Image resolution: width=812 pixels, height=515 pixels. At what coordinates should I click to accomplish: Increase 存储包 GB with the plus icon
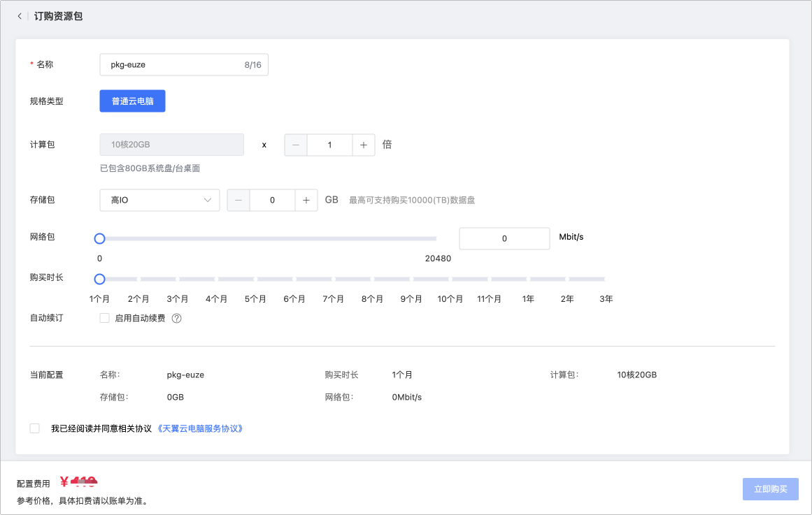306,200
